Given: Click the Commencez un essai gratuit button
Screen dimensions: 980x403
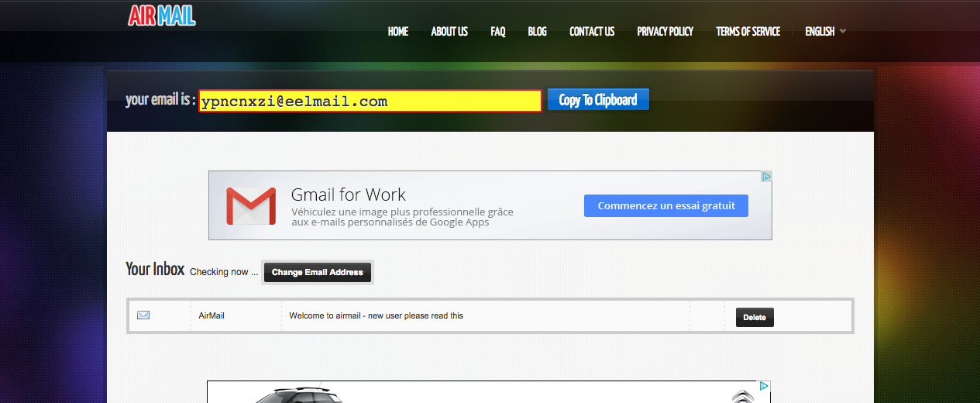Looking at the screenshot, I should (x=665, y=205).
